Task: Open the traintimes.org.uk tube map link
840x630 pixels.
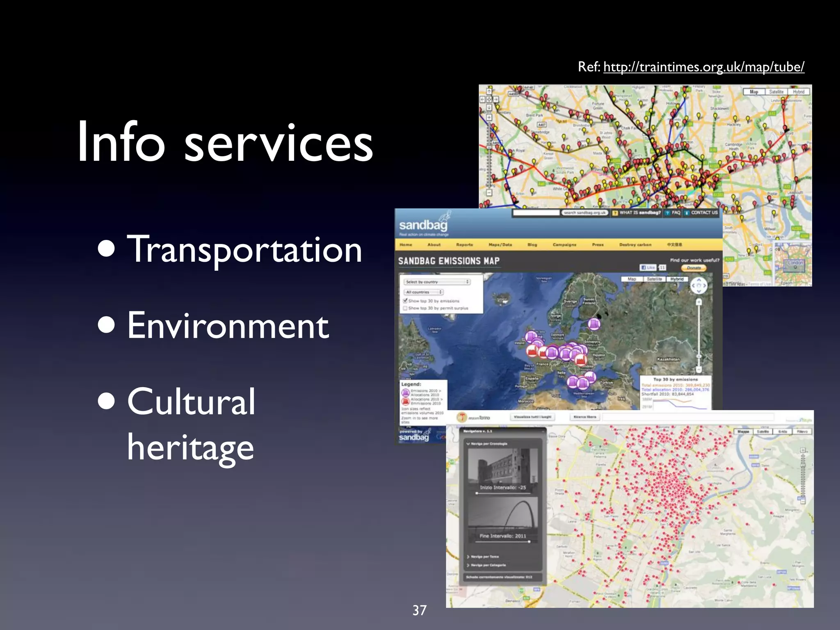Action: pos(703,66)
